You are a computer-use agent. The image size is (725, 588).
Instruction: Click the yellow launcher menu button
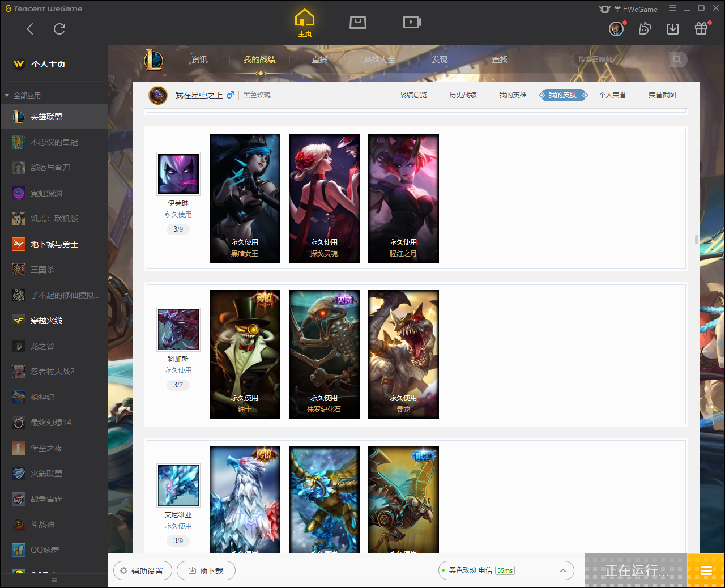(706, 570)
